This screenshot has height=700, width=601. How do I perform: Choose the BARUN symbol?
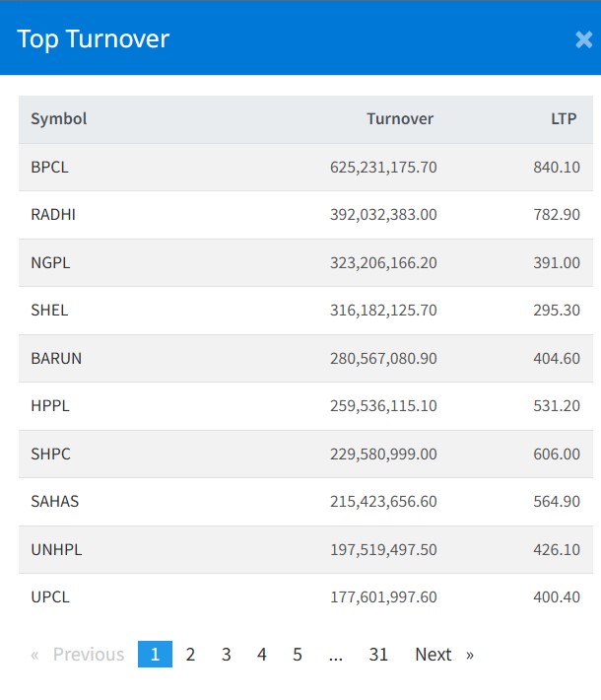pos(56,359)
